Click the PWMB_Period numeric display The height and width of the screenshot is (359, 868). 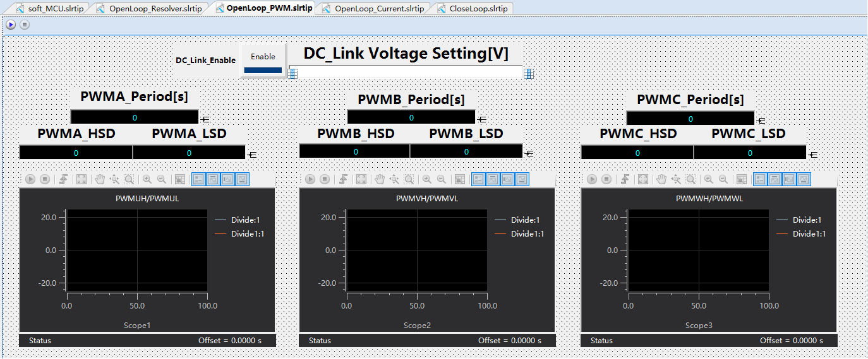(411, 117)
